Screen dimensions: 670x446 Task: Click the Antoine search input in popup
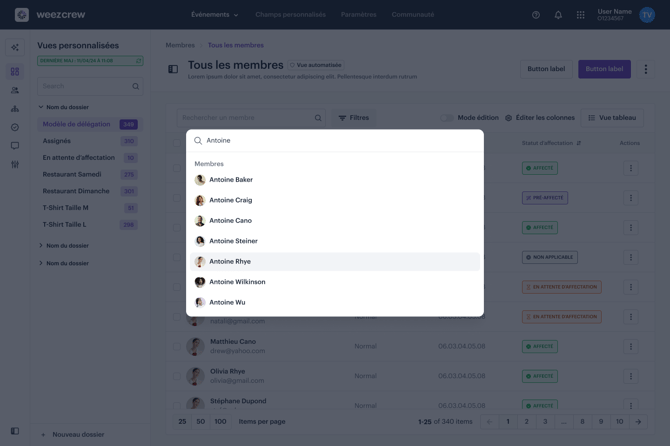(x=335, y=141)
